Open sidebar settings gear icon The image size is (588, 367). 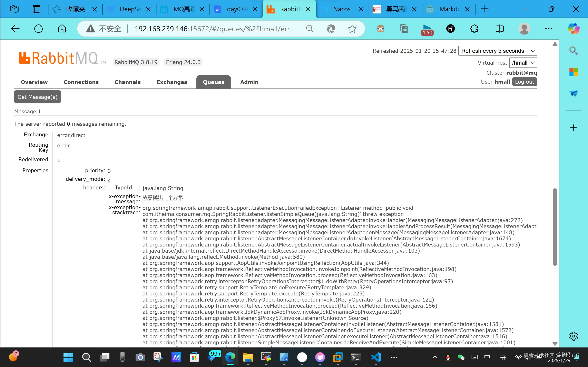[x=574, y=336]
